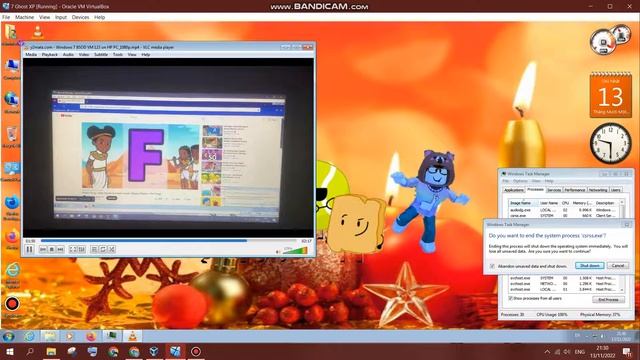This screenshot has height=360, width=640.
Task: Click the analog clock gadget
Action: 610,143
